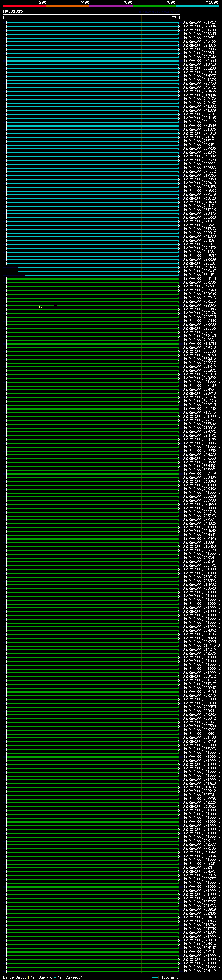Click the cyan alignment bar for UniRef100_B8LMF4
Screen dimensions: 222x980
(102, 275)
